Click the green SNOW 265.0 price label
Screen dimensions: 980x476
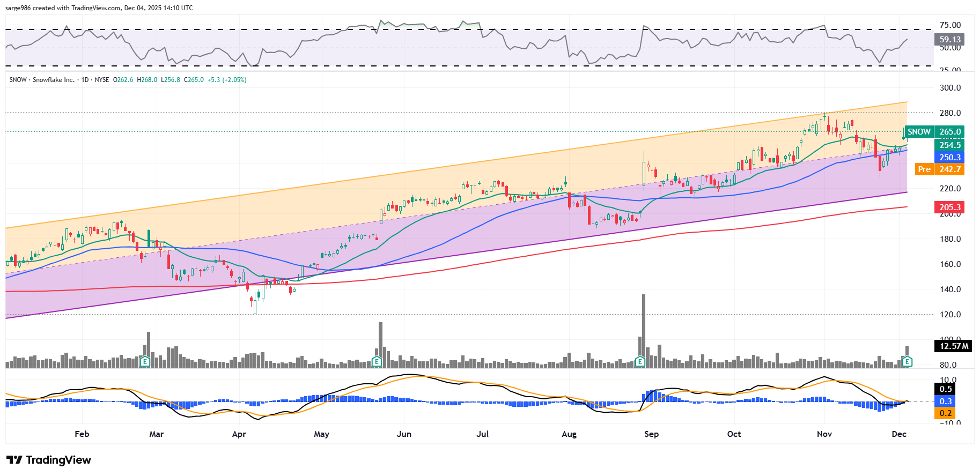pos(934,132)
